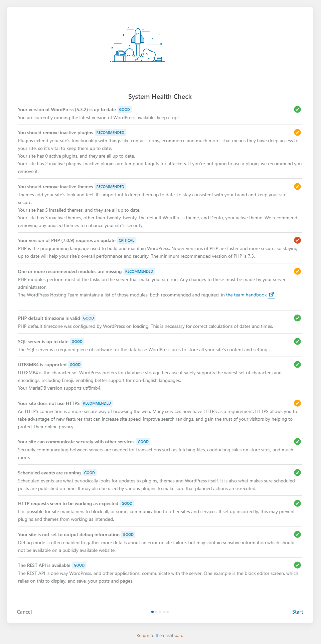Select the first step indicator dot

153,612
